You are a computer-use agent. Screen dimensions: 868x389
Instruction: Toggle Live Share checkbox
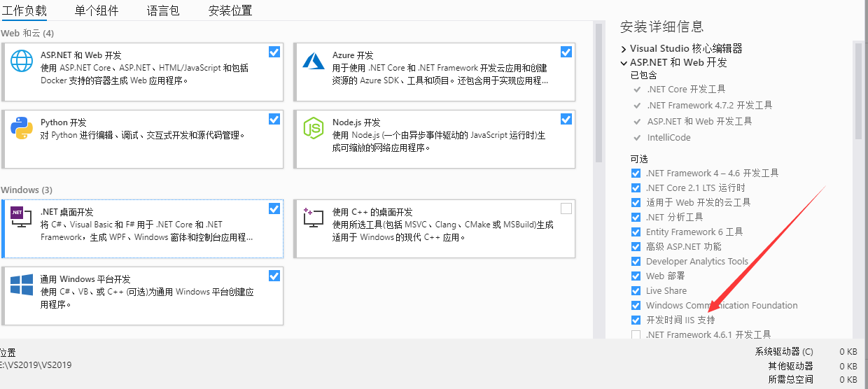[636, 290]
